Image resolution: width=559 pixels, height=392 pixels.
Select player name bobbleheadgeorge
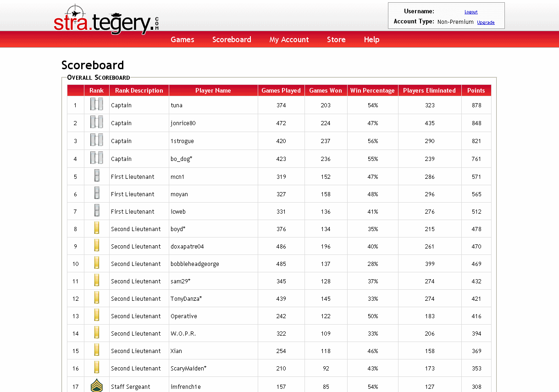195,264
